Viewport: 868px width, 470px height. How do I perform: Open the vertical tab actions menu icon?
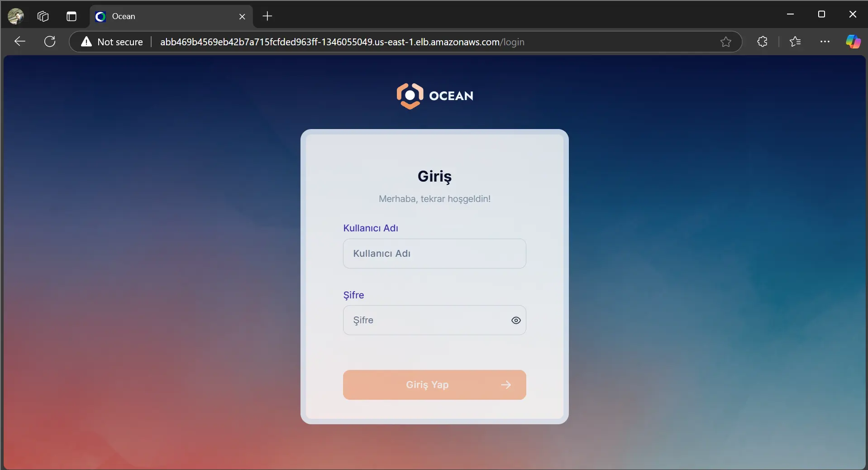[x=72, y=16]
